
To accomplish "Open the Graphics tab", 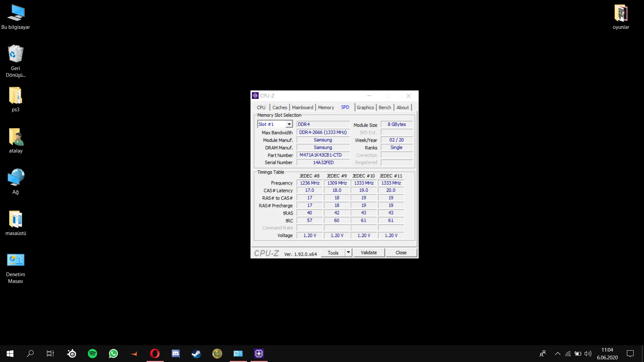I will 365,108.
